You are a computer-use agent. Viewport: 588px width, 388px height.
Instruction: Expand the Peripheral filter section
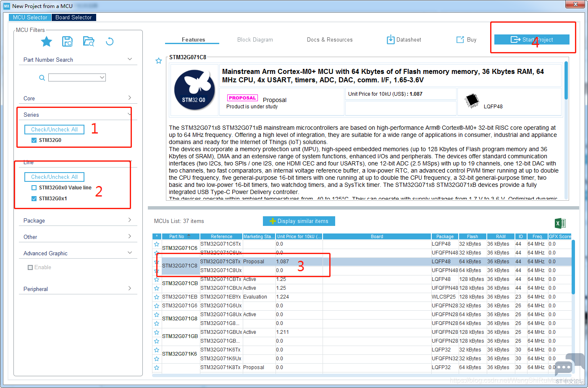pyautogui.click(x=129, y=288)
